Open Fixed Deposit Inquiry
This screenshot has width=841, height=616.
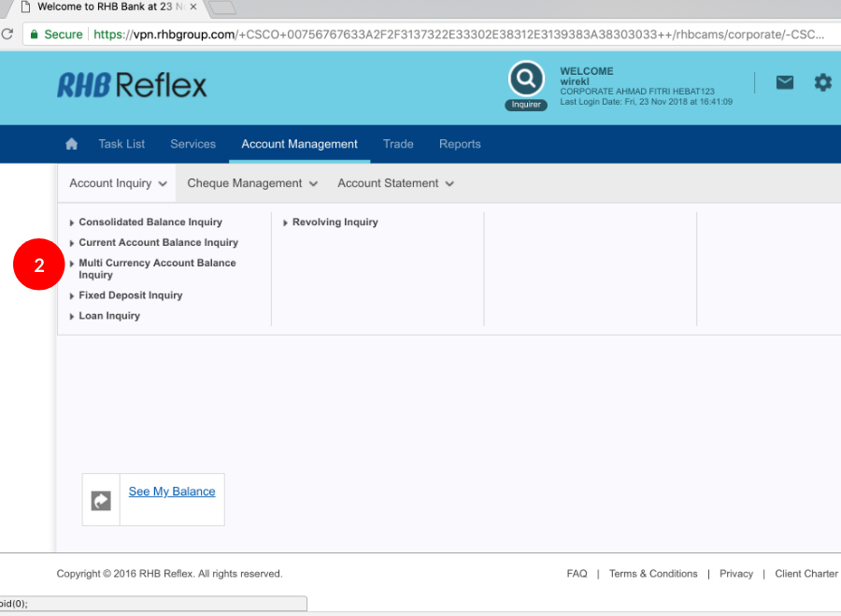pos(131,295)
